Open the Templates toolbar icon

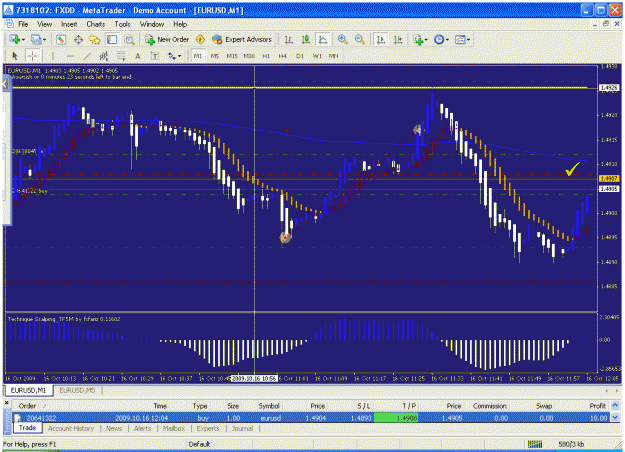(460, 39)
